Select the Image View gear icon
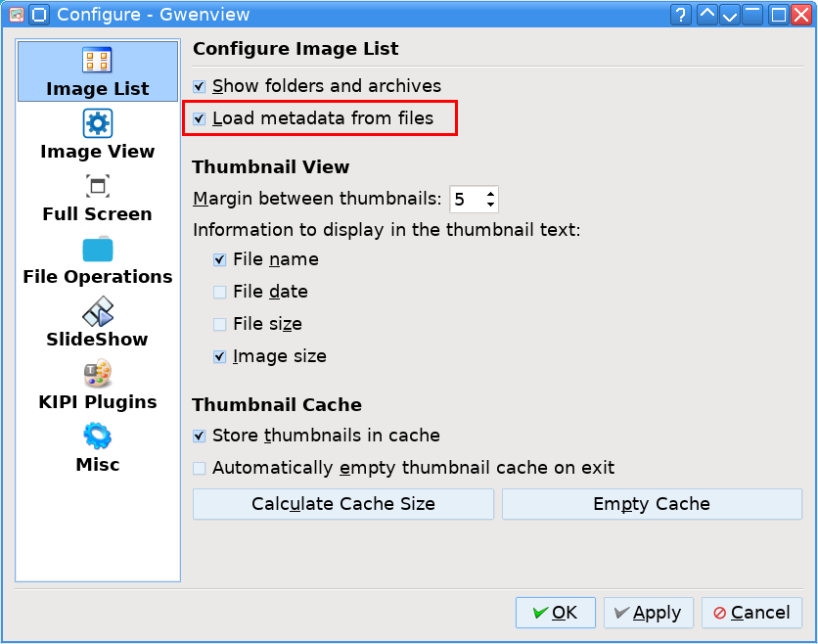Screen dimensions: 818x644 coord(98,123)
